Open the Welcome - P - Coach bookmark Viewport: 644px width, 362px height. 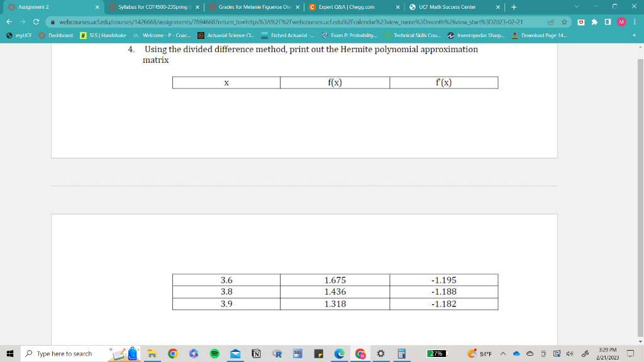click(162, 35)
